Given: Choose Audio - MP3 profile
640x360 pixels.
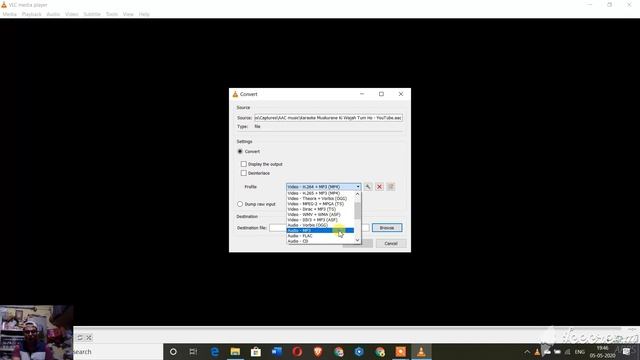Looking at the screenshot, I should (x=320, y=231).
